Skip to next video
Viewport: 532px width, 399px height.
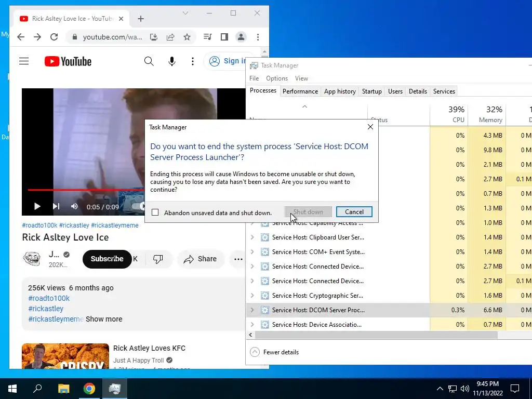pyautogui.click(x=56, y=206)
